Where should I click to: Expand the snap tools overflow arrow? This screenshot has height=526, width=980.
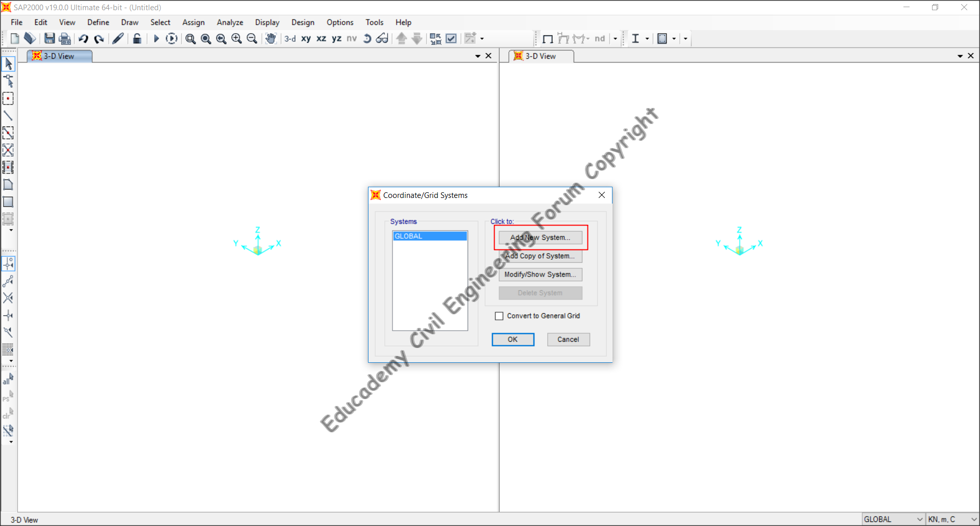11,361
